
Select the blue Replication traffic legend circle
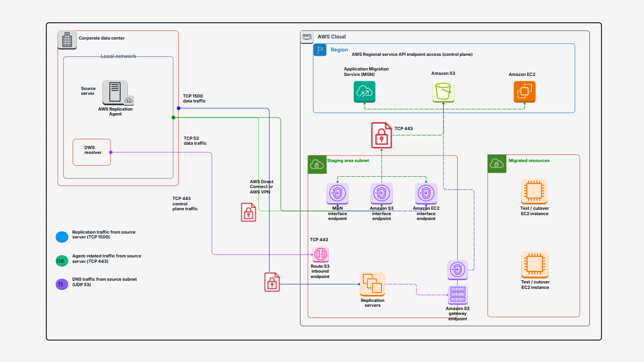[x=62, y=237]
